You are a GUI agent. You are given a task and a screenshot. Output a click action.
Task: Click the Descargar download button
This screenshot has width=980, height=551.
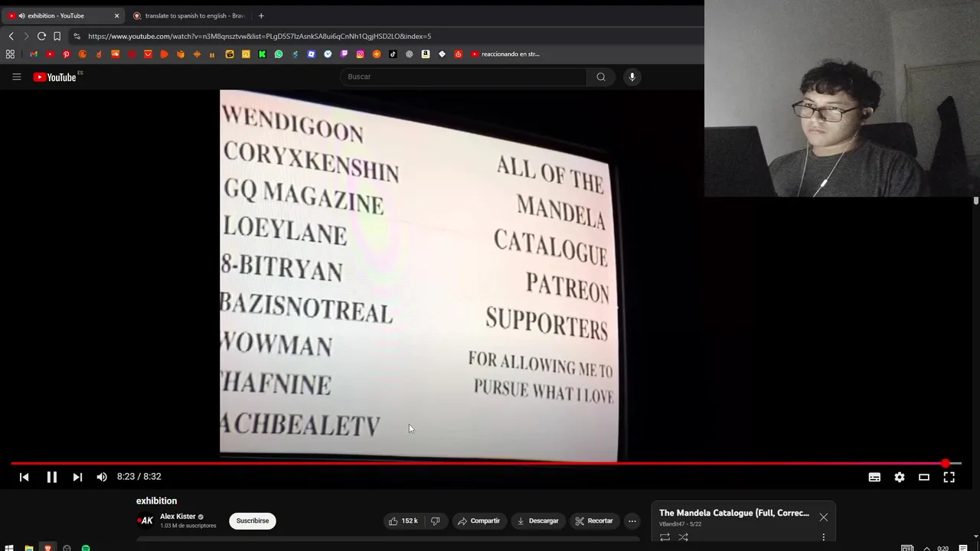(x=537, y=521)
